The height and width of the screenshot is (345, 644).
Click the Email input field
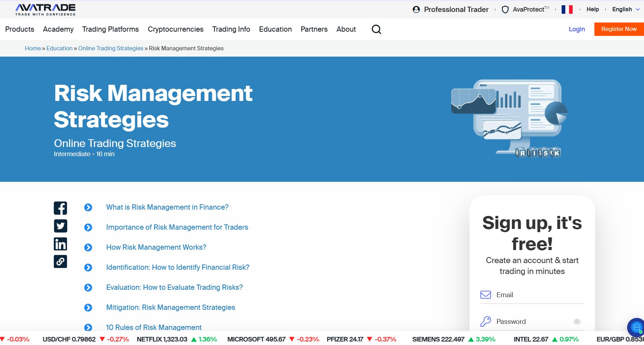pos(532,295)
